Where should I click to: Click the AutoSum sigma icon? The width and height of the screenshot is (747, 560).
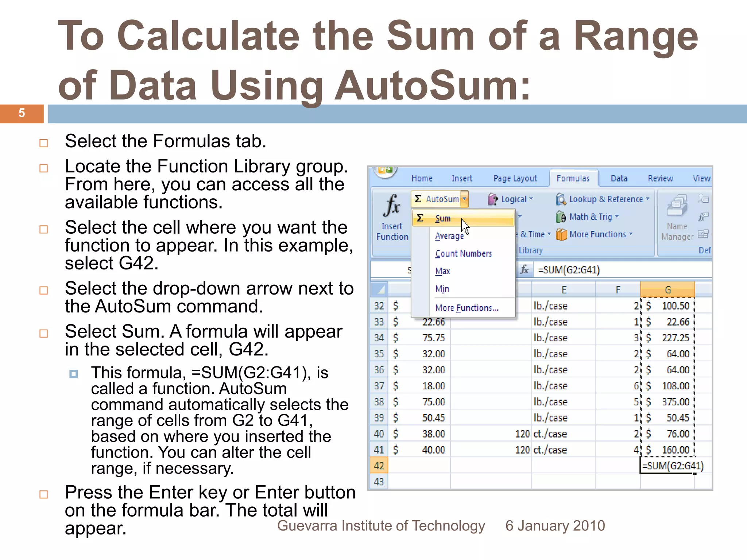pos(418,199)
